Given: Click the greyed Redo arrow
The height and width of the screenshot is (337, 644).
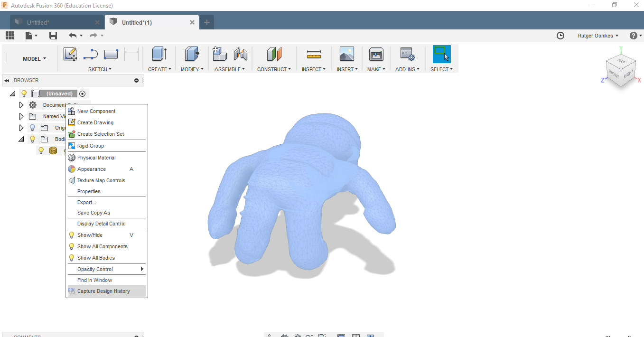Looking at the screenshot, I should (x=93, y=36).
